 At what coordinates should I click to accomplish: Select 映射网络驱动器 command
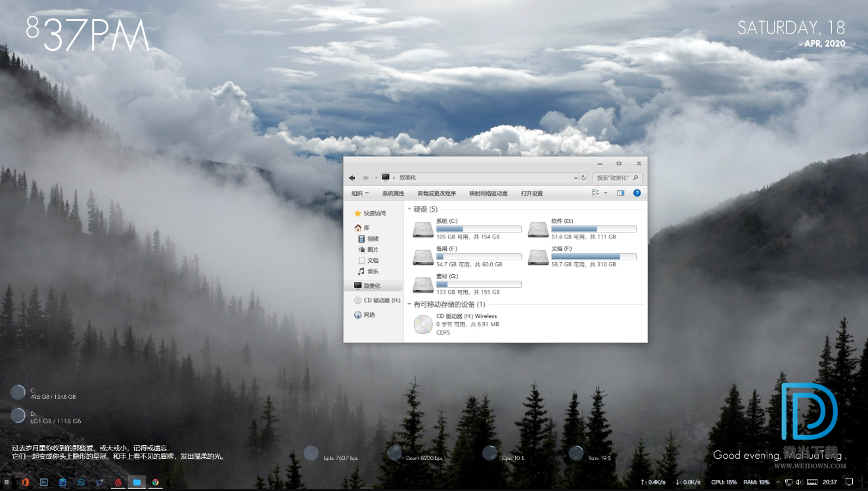coord(488,193)
